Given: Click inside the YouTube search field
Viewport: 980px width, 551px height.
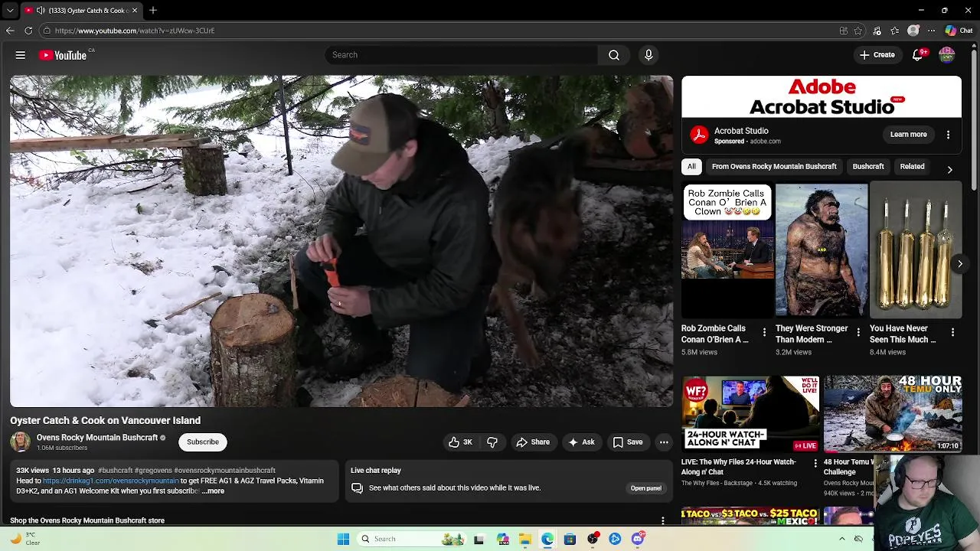Looking at the screenshot, I should 461,55.
